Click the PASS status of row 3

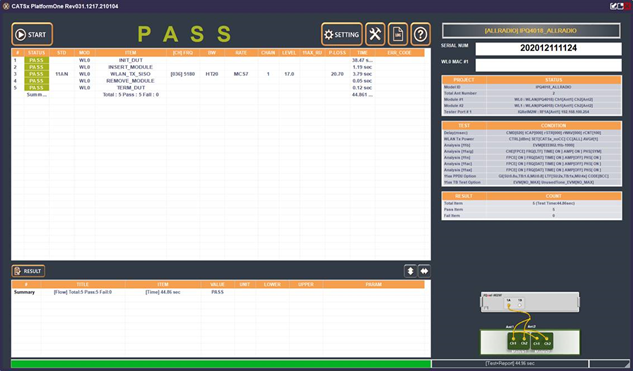click(36, 74)
